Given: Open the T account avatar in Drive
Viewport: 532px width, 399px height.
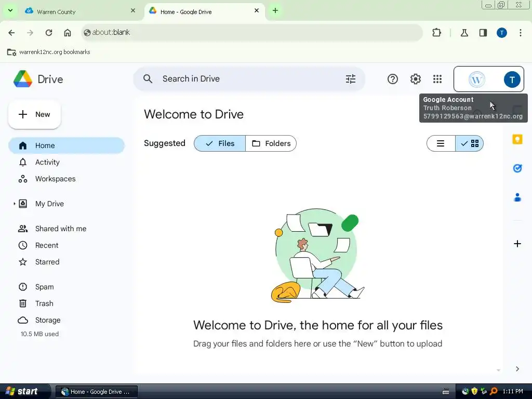Looking at the screenshot, I should pos(512,79).
